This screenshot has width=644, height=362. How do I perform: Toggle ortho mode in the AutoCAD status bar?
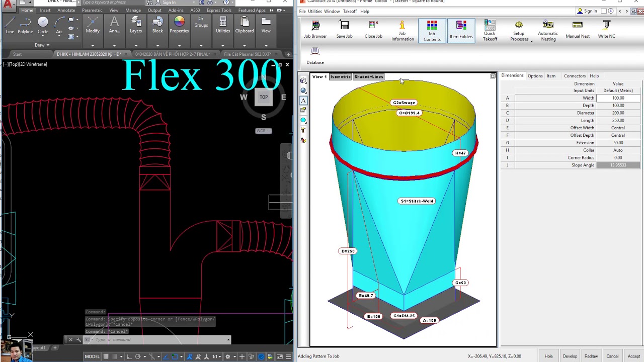[x=129, y=356]
